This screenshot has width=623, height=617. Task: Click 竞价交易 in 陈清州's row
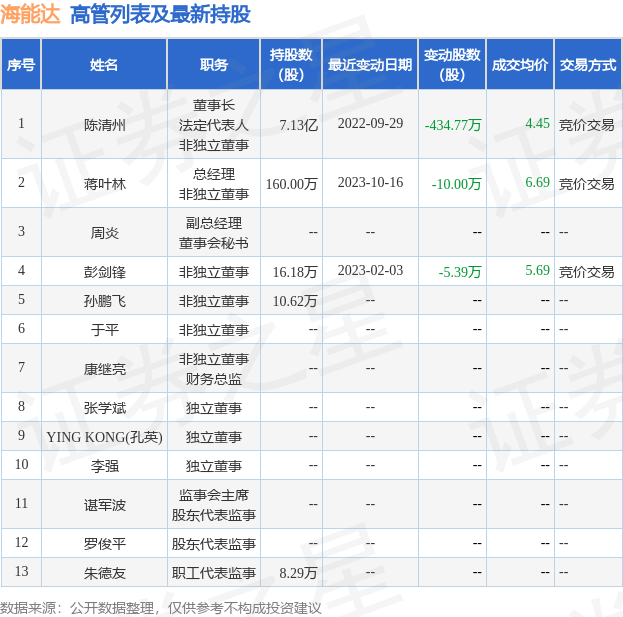(586, 125)
